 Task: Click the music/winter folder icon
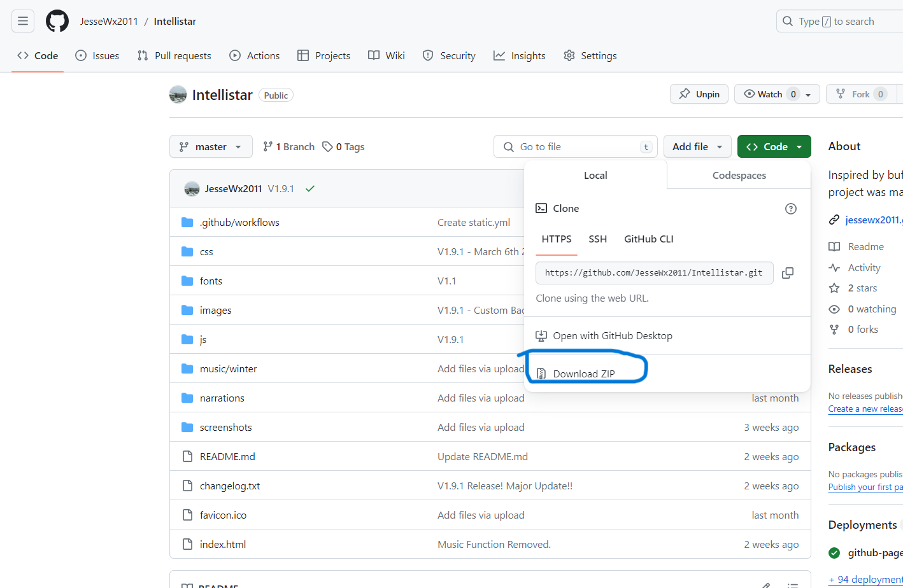point(187,368)
